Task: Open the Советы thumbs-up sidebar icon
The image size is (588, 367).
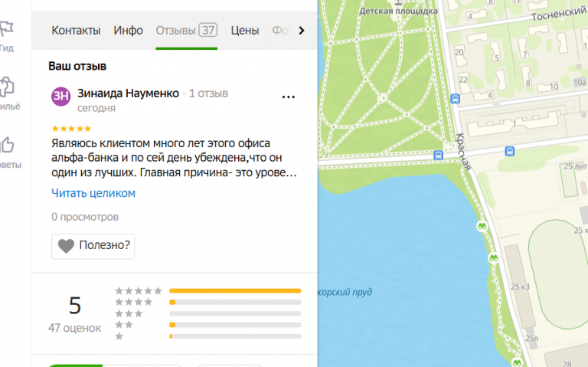Action: click(x=7, y=145)
